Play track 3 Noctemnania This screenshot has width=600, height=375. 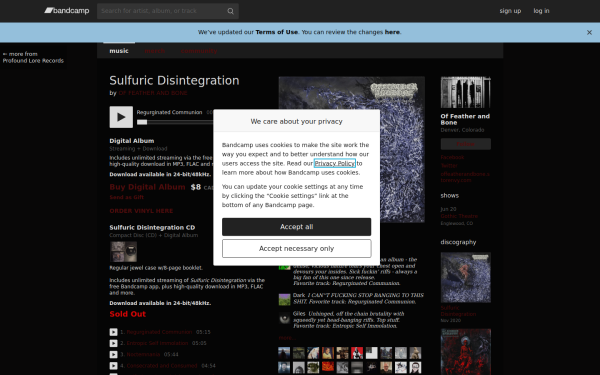point(113,354)
